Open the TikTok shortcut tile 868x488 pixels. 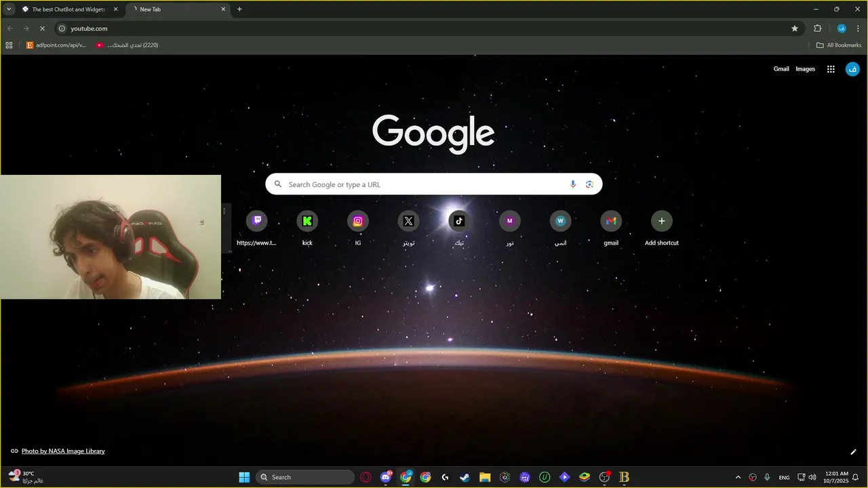click(459, 228)
